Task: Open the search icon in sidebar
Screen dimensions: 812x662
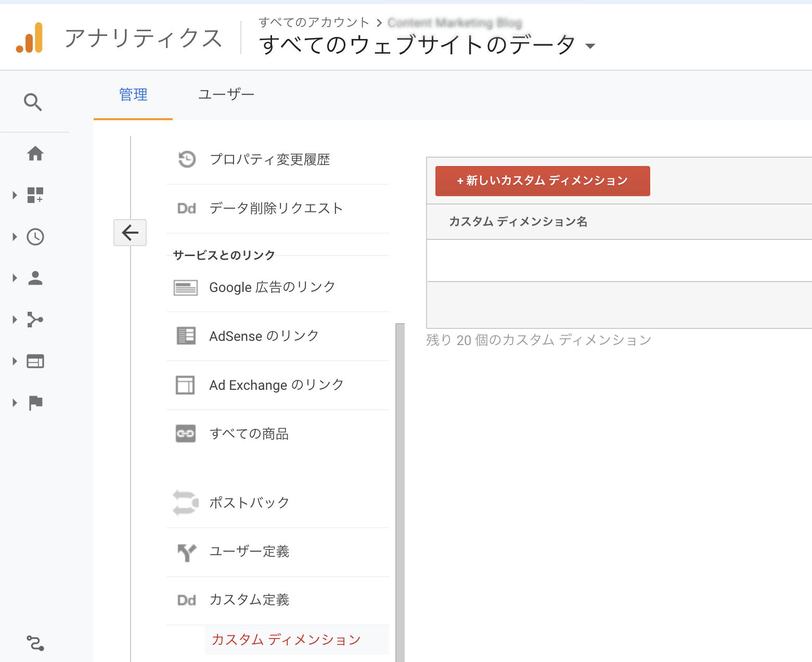Action: point(33,102)
